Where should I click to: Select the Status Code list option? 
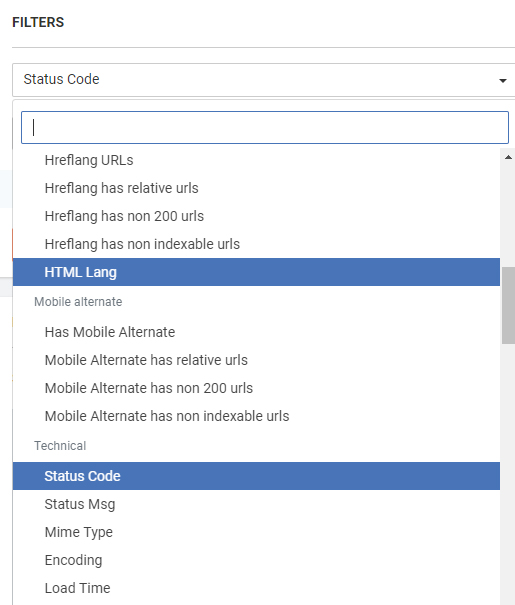click(x=256, y=476)
